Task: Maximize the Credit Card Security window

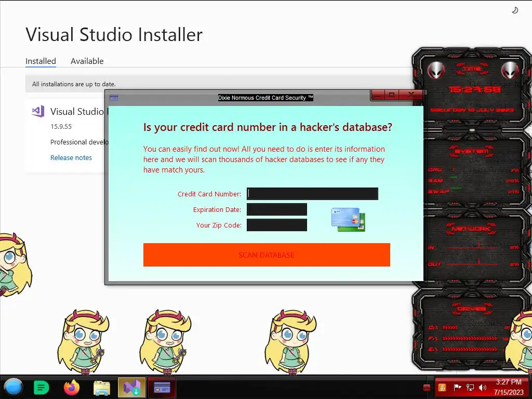Action: 392,95
